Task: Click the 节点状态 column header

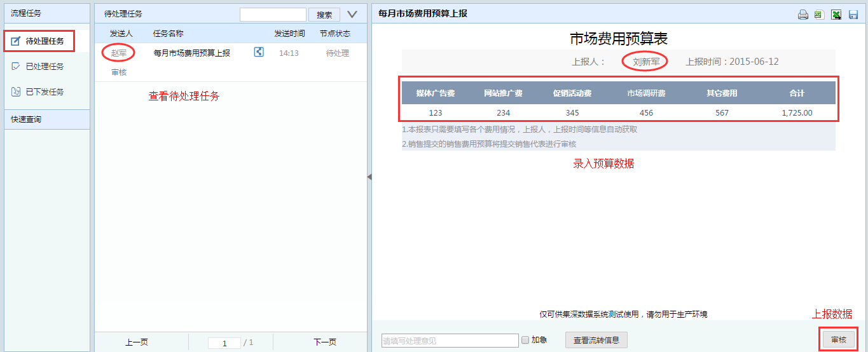Action: coord(335,33)
